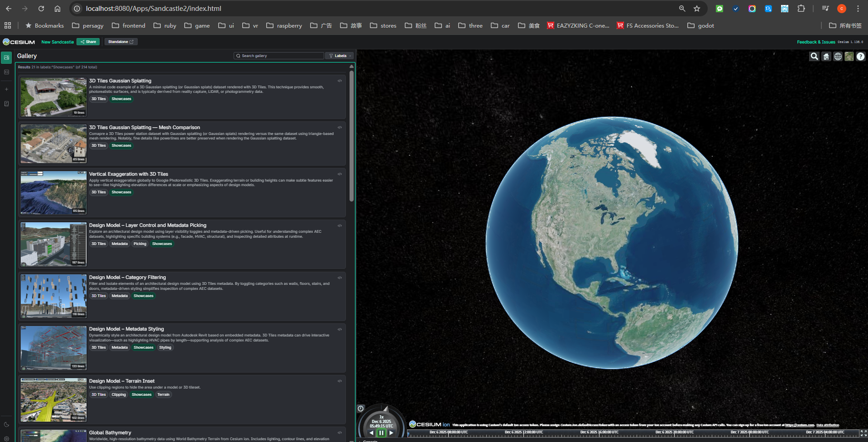Open the Gallery panel sidebar icon
The image size is (868, 442).
6,58
